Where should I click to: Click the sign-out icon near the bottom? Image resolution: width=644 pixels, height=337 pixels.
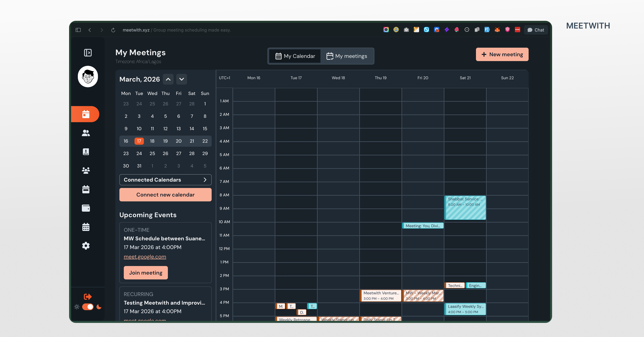tap(87, 296)
